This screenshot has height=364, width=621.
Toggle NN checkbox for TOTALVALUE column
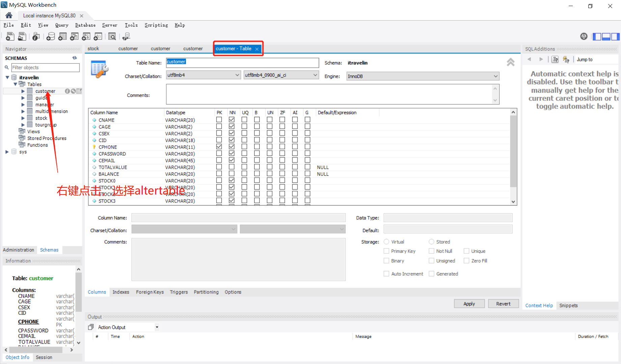point(232,167)
